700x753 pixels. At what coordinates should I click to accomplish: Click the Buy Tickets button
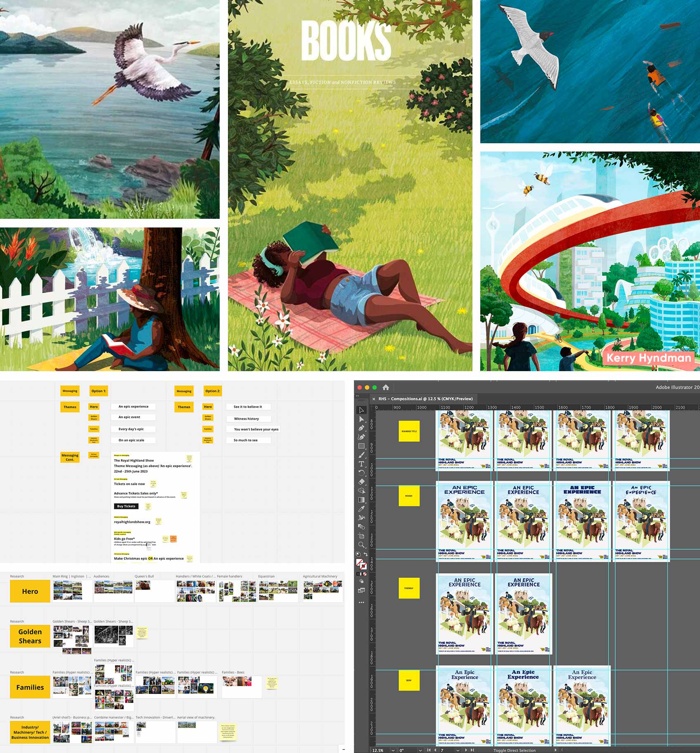[x=126, y=506]
